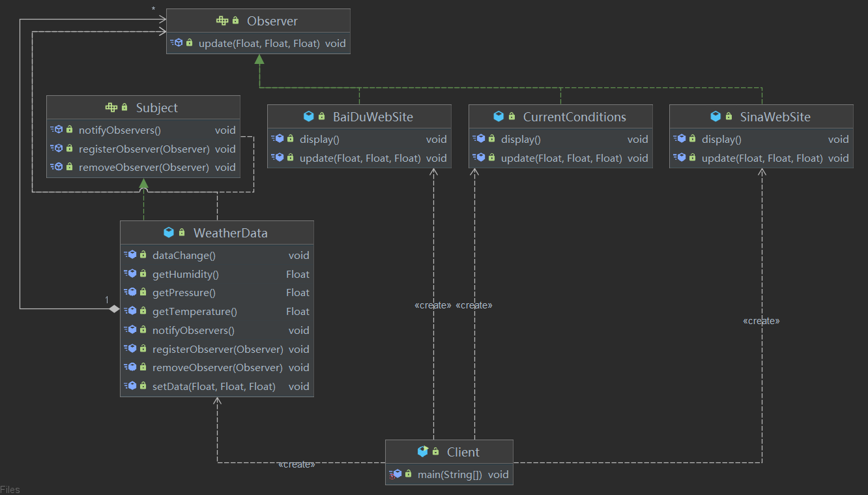Select the SinaWebSite class icon
This screenshot has height=495, width=868.
tap(716, 117)
